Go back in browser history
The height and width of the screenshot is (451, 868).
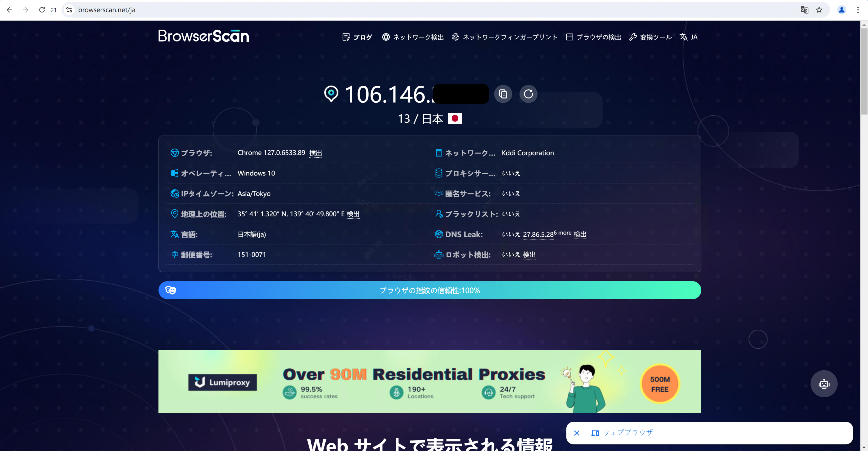pyautogui.click(x=9, y=10)
